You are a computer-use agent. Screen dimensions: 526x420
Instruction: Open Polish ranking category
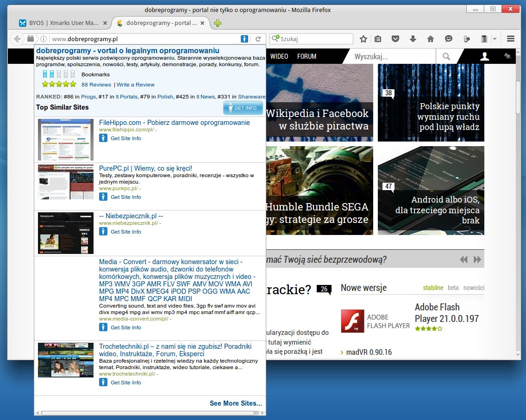pyautogui.click(x=165, y=97)
